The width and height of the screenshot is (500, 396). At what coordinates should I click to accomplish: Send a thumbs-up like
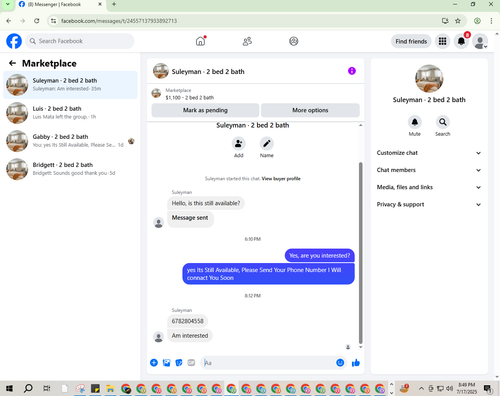[x=356, y=363]
